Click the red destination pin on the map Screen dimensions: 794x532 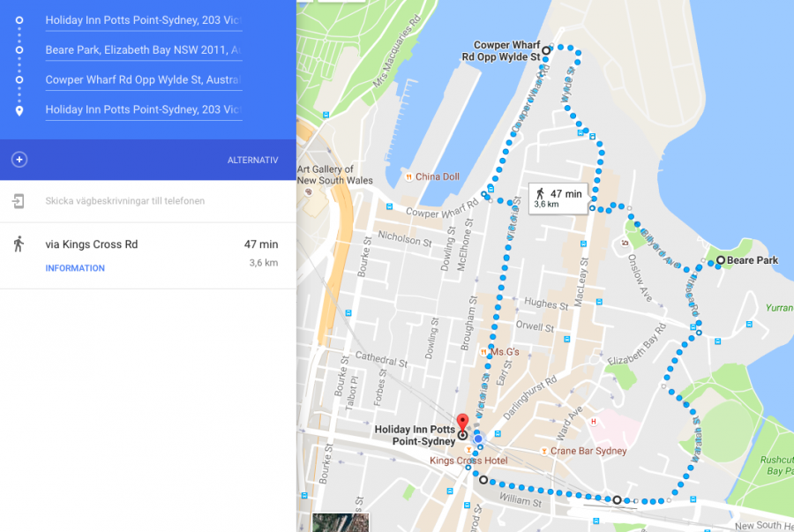[x=462, y=422]
